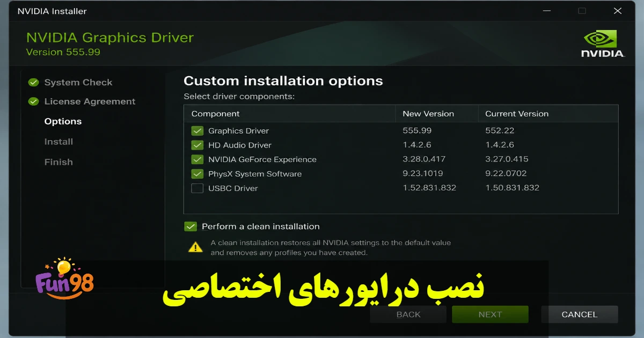Click the NVIDIA logo icon
Screen dimensions: 644x338
(603, 44)
